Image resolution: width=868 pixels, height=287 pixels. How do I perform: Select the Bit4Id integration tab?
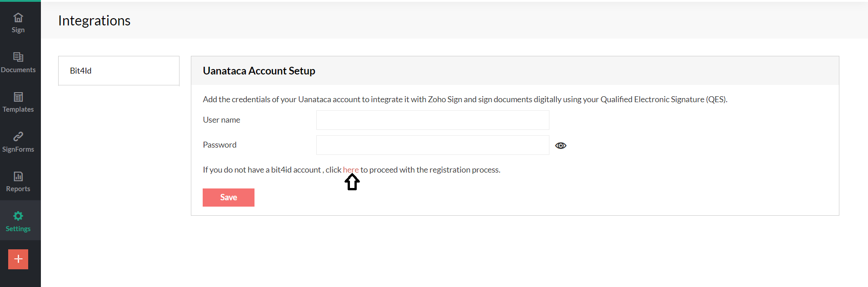pos(119,71)
